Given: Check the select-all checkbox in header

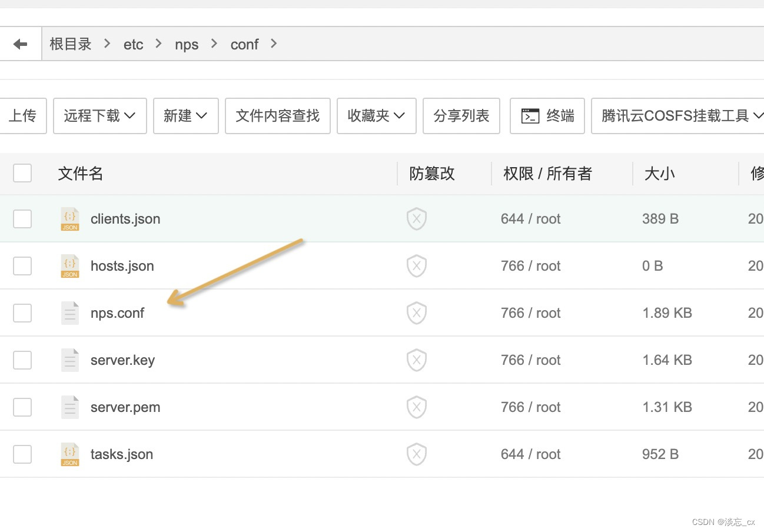Looking at the screenshot, I should coord(22,173).
